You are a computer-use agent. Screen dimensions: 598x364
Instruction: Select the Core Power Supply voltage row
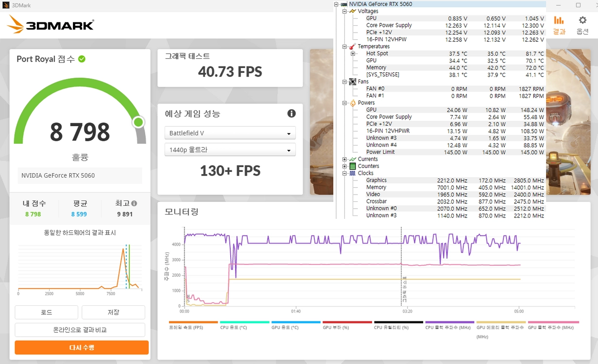455,25
